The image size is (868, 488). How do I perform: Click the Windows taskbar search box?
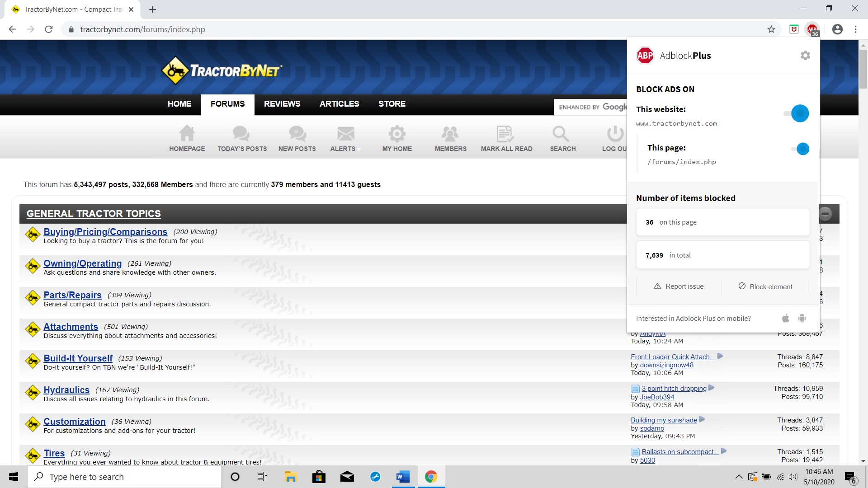point(124,477)
